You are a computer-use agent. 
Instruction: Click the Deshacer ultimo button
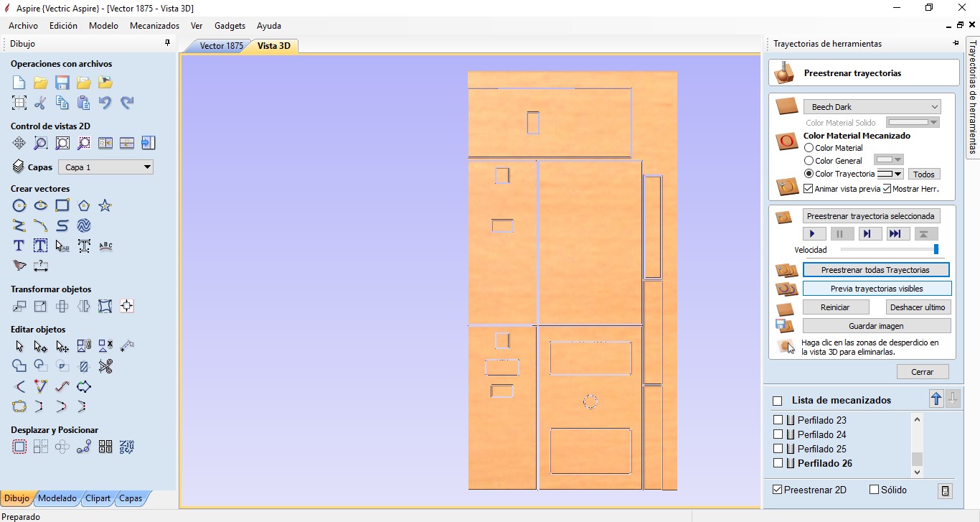(918, 307)
